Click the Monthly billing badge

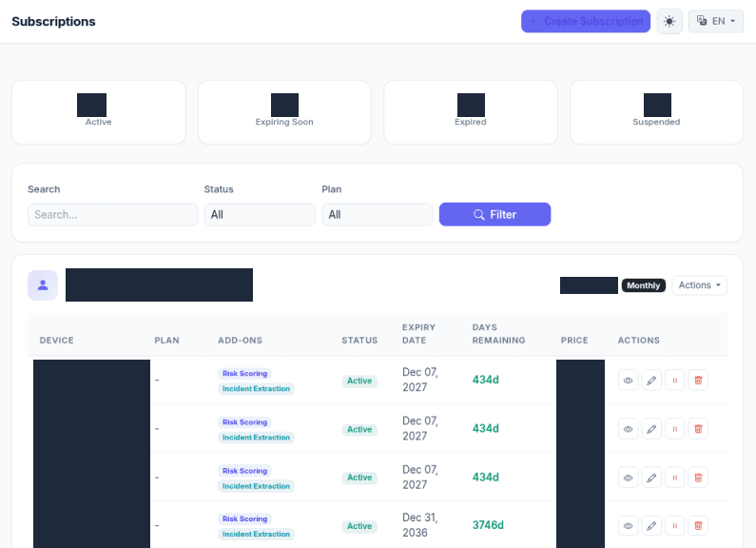click(643, 285)
